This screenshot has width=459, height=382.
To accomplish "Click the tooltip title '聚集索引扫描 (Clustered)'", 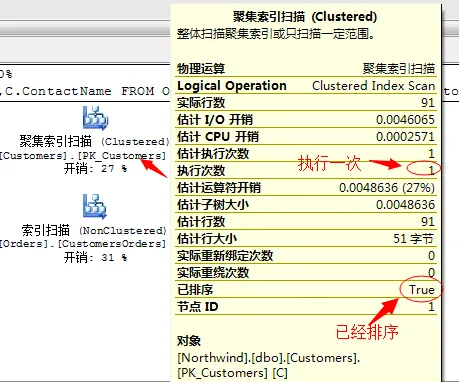I will click(x=305, y=16).
